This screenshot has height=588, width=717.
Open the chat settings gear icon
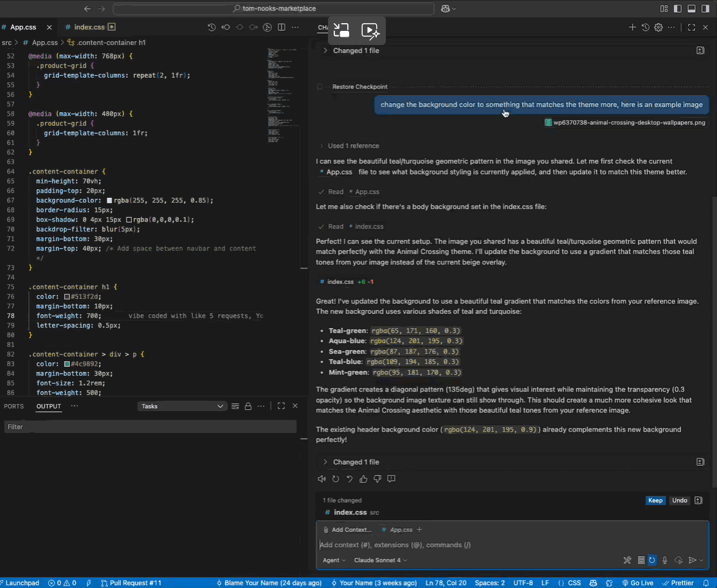(658, 28)
